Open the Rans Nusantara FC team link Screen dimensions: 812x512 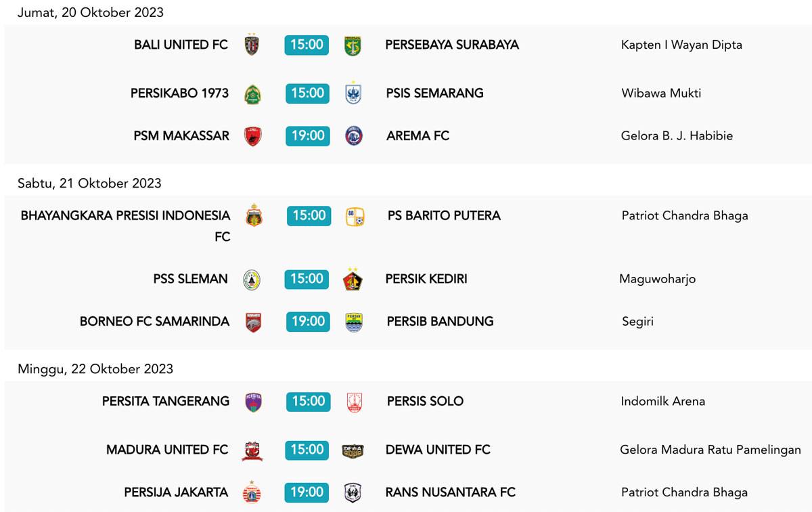451,492
